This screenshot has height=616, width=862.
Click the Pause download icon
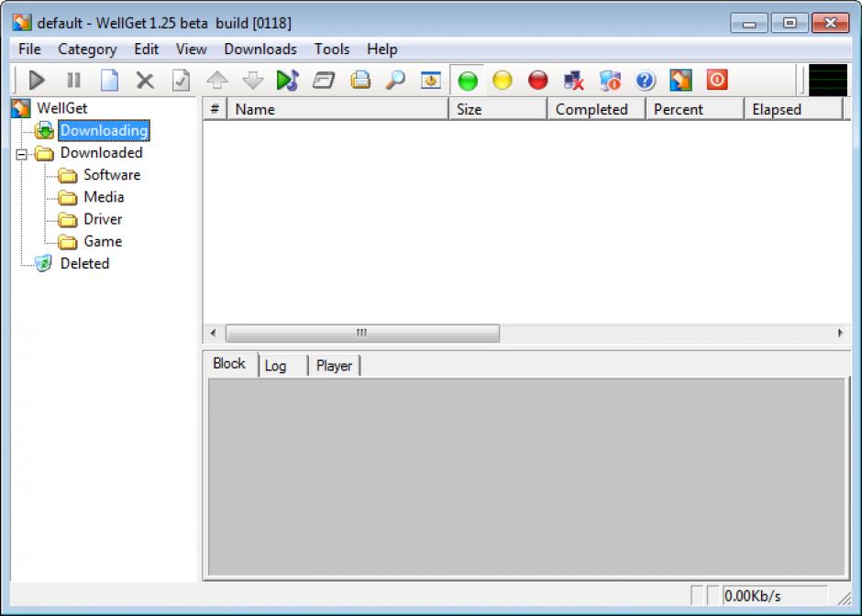click(x=73, y=81)
